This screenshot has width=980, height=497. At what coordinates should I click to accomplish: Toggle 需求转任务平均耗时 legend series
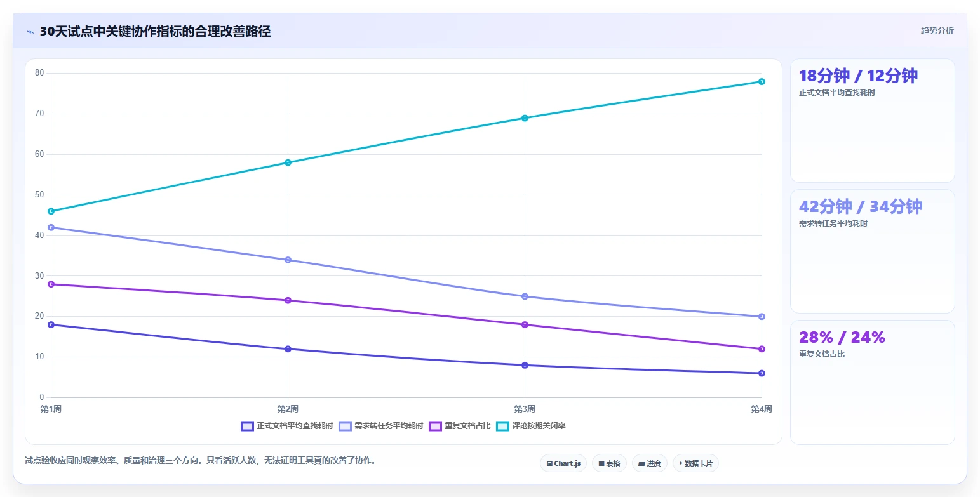click(381, 426)
